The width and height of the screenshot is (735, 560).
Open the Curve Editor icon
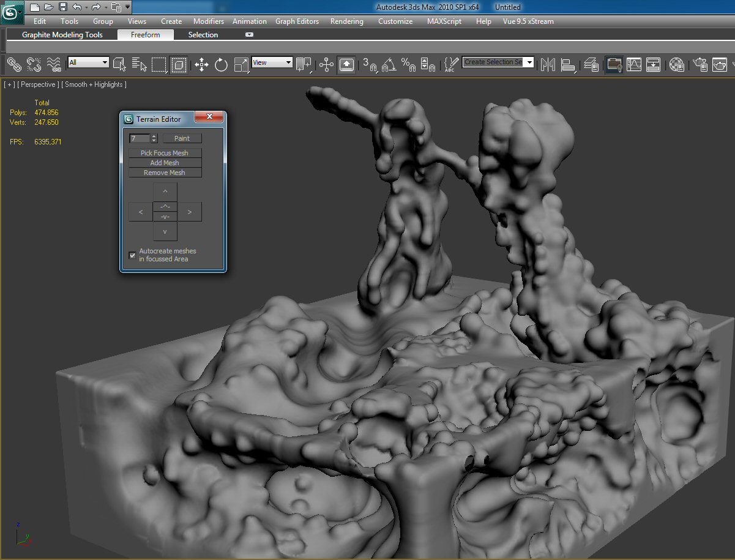[634, 64]
